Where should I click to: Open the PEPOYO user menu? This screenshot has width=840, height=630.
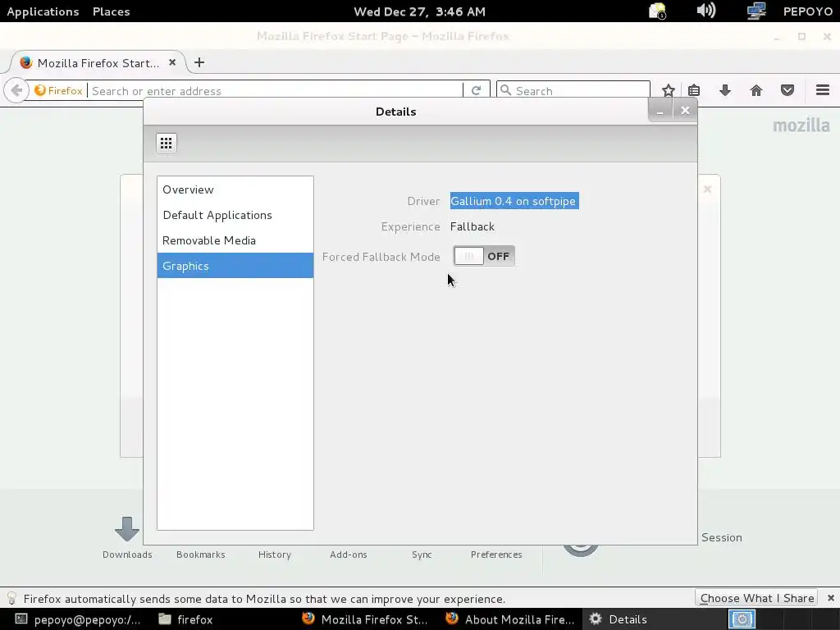(x=807, y=11)
